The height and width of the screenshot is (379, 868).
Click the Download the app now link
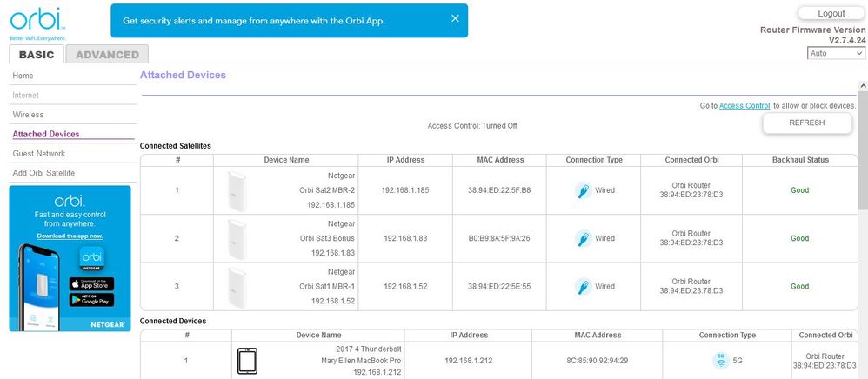tap(70, 236)
